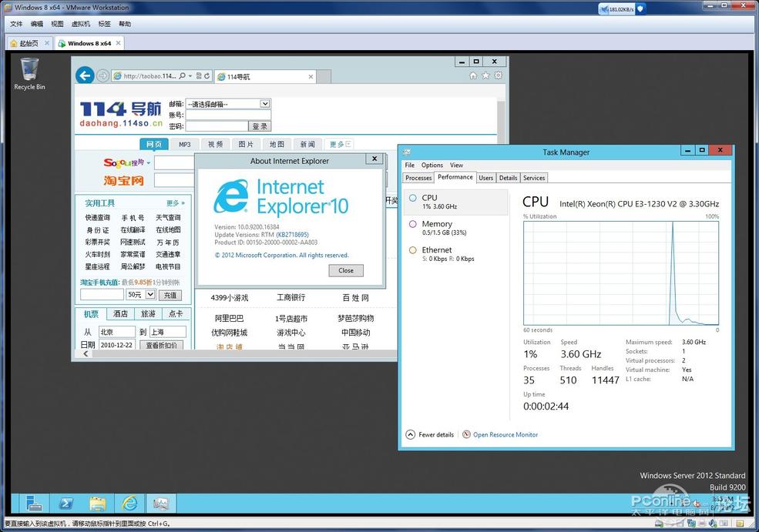759x532 pixels.
Task: Open File Explorer from the taskbar
Action: pyautogui.click(x=97, y=504)
